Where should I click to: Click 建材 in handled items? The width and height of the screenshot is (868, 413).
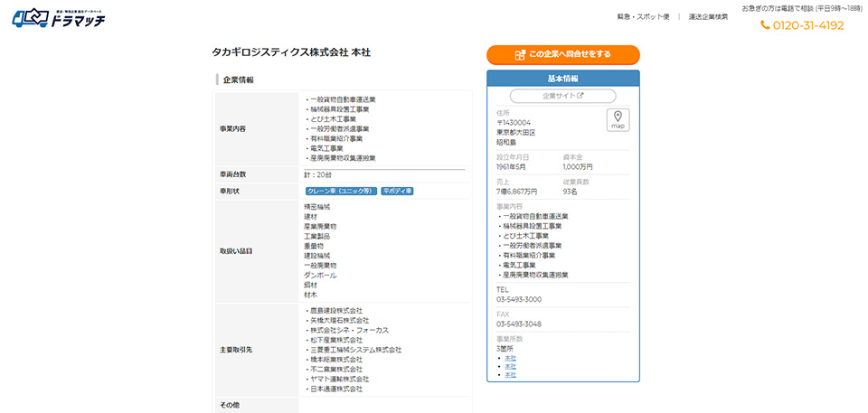[310, 217]
